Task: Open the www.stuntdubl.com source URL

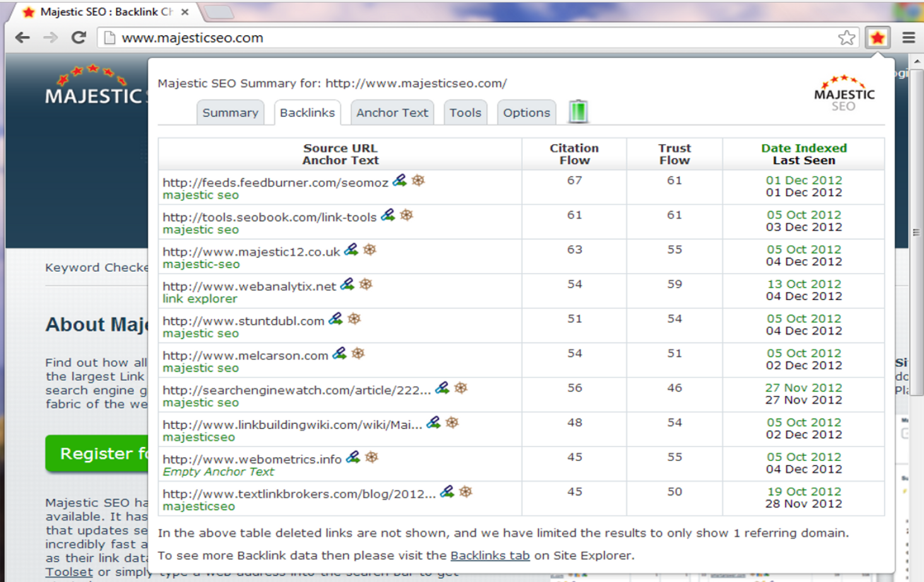Action: pos(243,321)
